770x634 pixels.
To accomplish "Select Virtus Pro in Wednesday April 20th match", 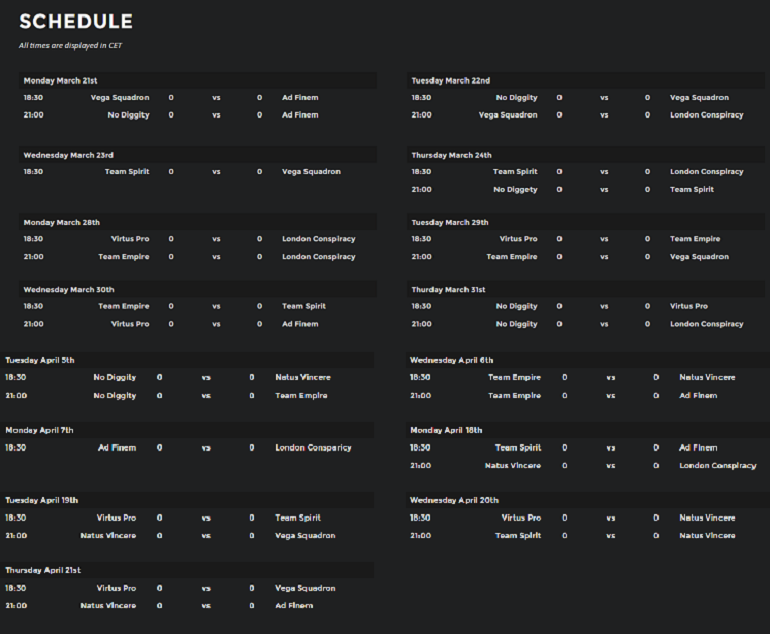I will click(521, 518).
